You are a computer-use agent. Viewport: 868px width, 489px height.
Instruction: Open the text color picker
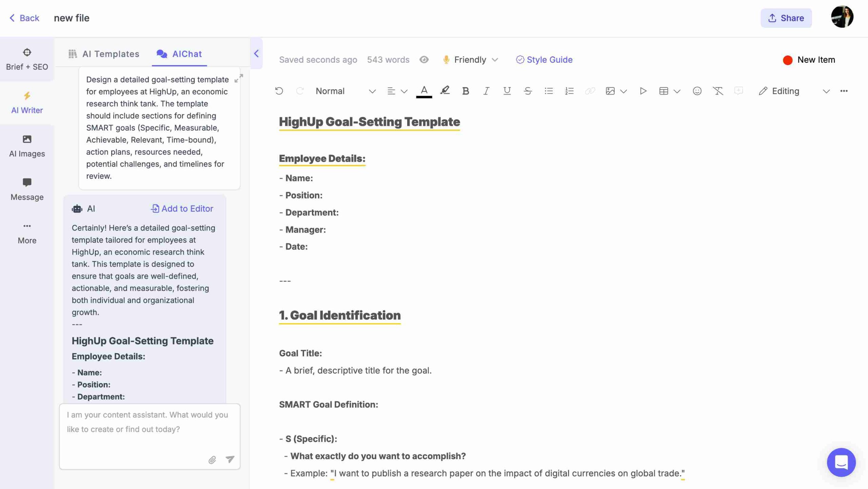point(424,91)
